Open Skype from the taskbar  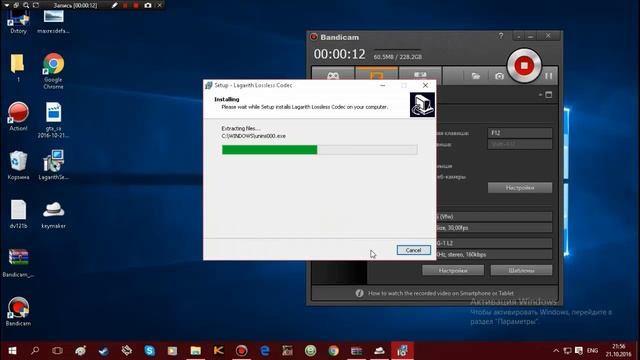(x=150, y=351)
